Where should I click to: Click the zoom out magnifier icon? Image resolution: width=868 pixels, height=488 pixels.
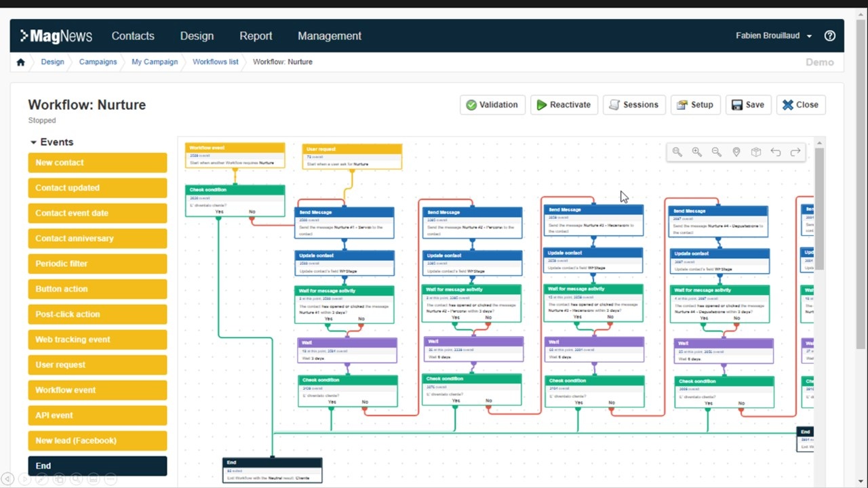(x=716, y=152)
